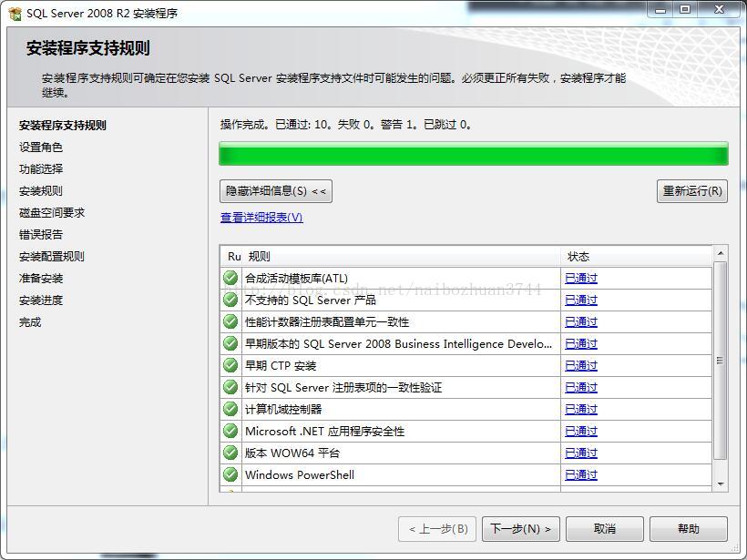This screenshot has width=747, height=560.
Task: Click rule text Windows PowerShell
Action: [300, 475]
